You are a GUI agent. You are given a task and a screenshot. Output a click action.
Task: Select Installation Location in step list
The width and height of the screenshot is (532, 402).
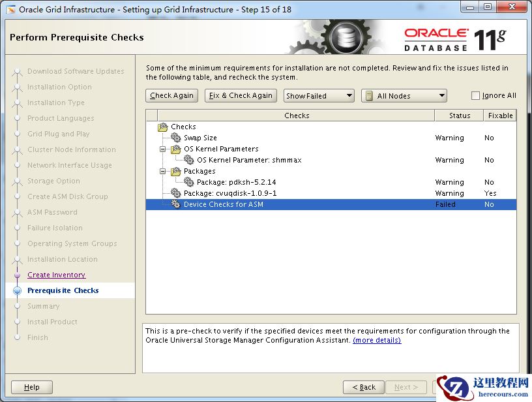(x=63, y=259)
